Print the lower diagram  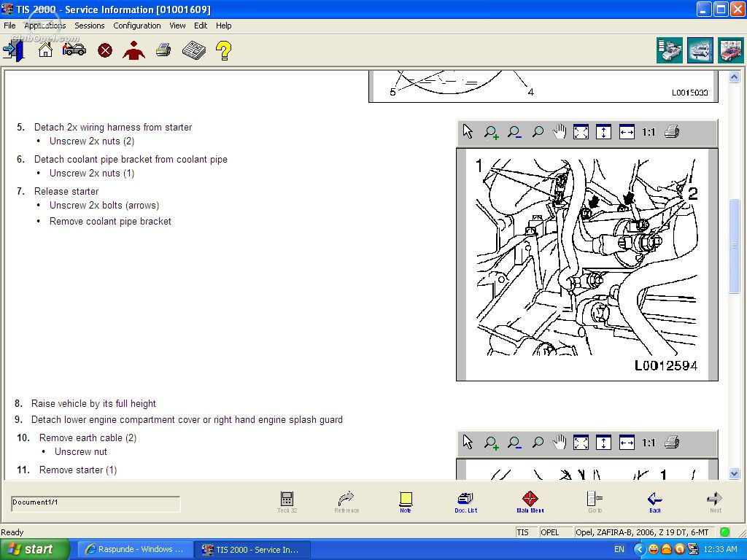pos(672,442)
